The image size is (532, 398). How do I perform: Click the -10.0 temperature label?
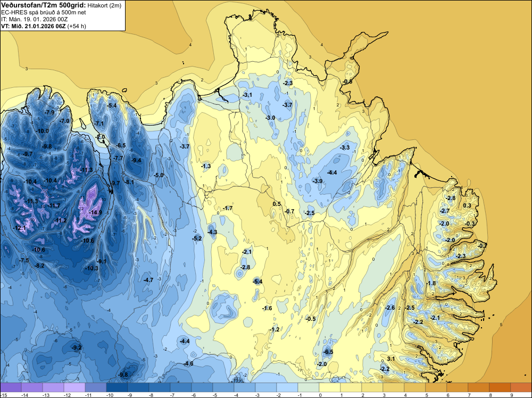coord(43,131)
